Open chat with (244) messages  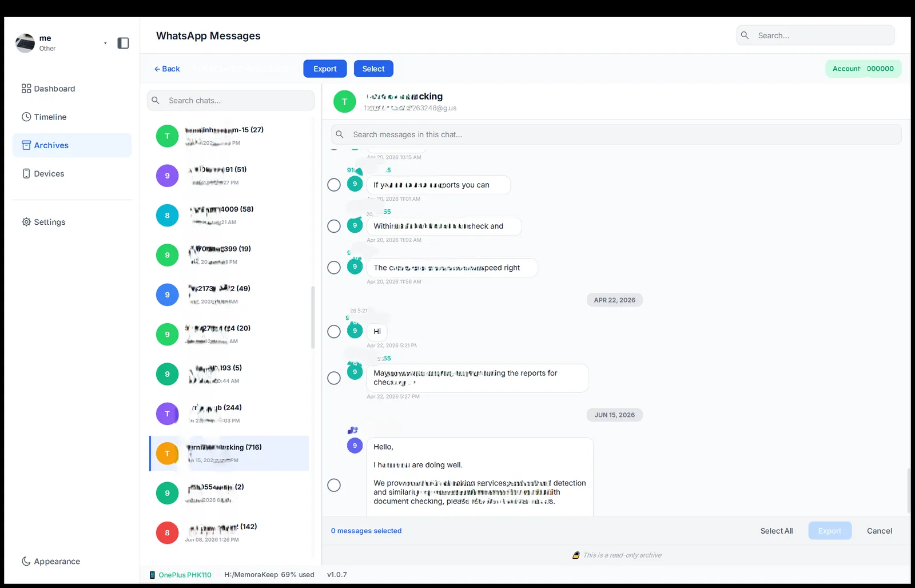coord(229,414)
